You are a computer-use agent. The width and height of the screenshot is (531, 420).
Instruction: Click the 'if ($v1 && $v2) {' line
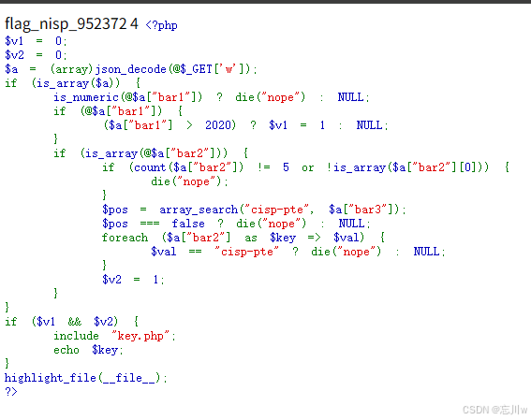71,322
